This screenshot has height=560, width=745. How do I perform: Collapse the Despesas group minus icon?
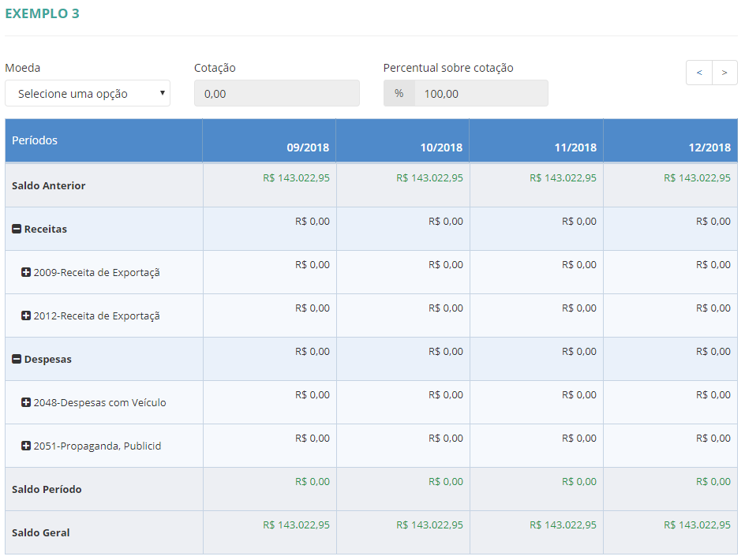(x=17, y=360)
